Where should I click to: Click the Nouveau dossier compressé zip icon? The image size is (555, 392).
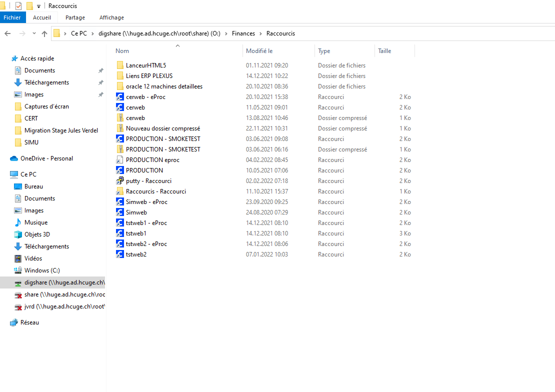(120, 128)
